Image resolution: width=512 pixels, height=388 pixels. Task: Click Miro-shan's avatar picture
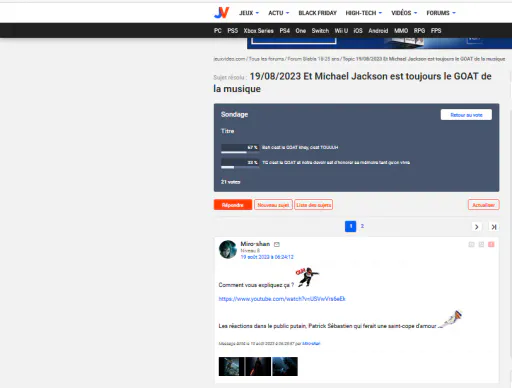pyautogui.click(x=228, y=249)
